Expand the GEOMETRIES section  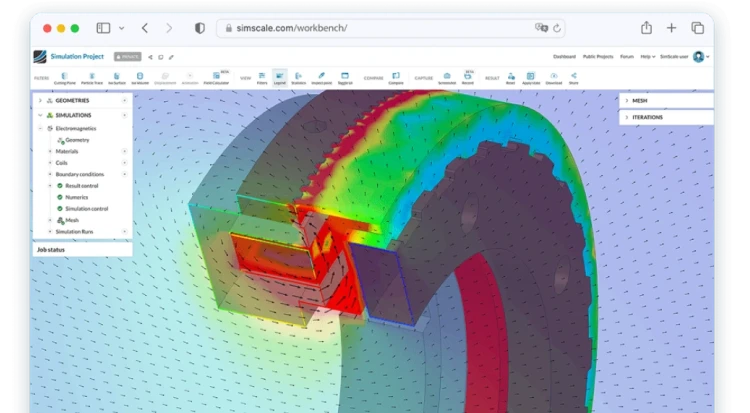click(x=40, y=100)
